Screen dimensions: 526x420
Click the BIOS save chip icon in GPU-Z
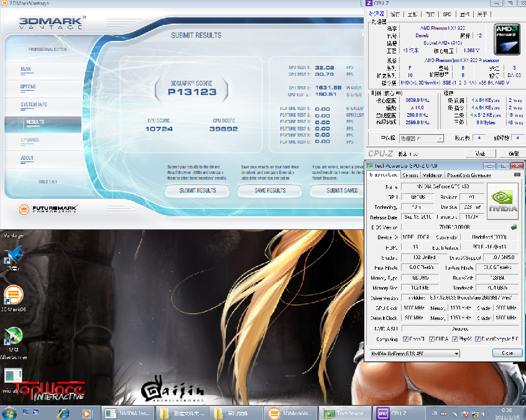coord(514,227)
